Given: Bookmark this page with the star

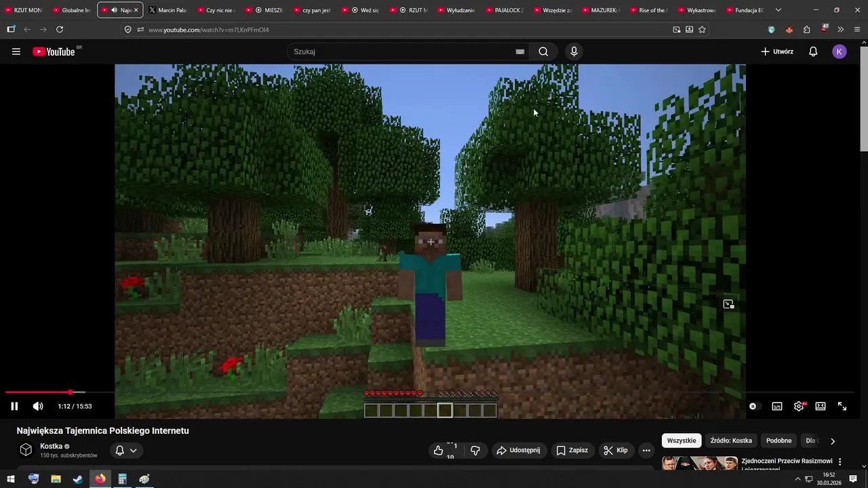Looking at the screenshot, I should pos(702,30).
